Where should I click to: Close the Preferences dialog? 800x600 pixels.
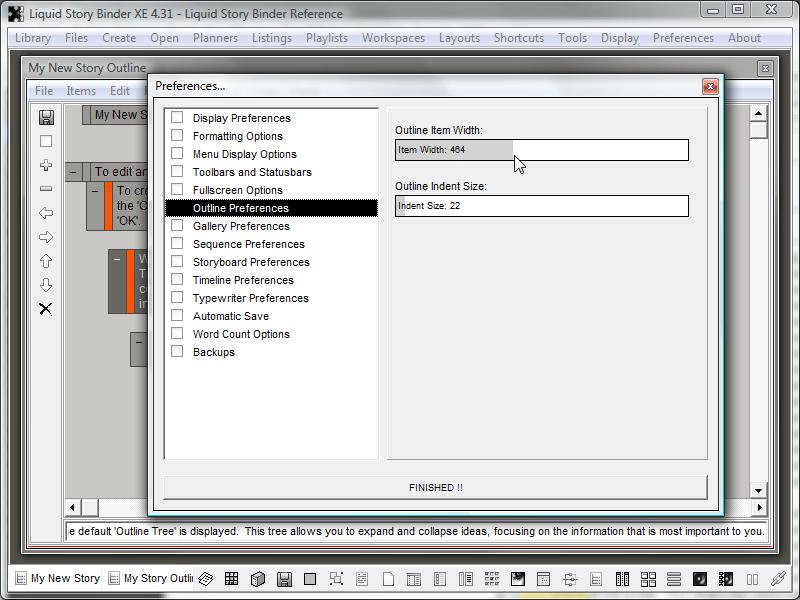(710, 86)
